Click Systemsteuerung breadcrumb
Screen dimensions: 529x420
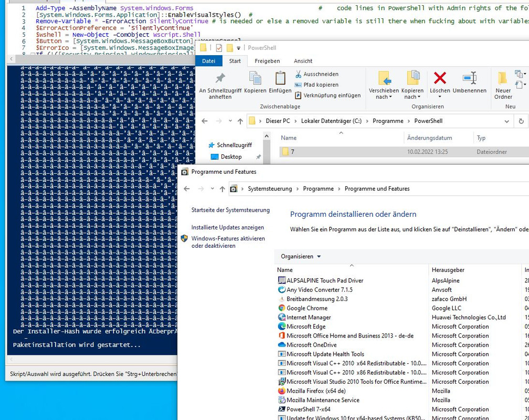coord(270,188)
